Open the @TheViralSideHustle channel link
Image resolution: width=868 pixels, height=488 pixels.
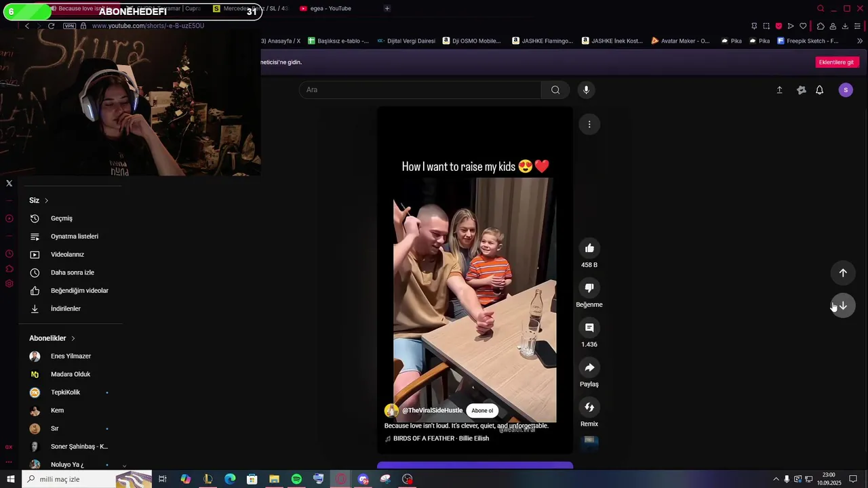(x=432, y=411)
